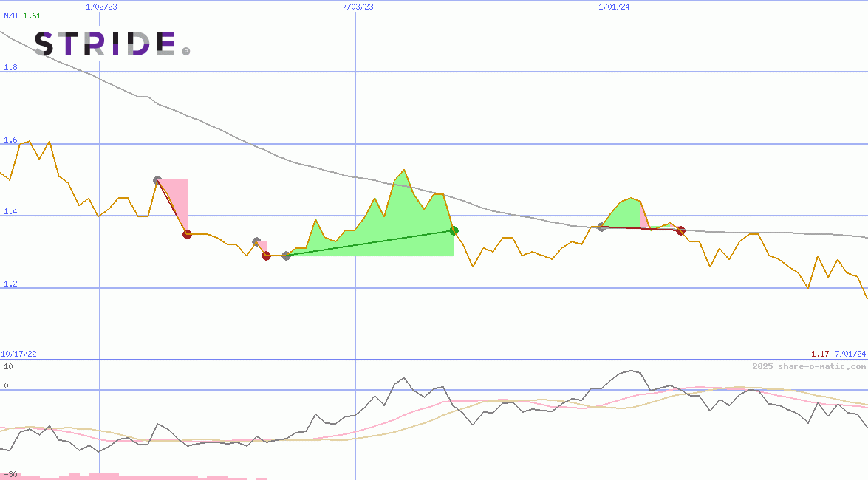
Task: Click small trademark circle beside STRIDE logo
Action: pos(186,51)
